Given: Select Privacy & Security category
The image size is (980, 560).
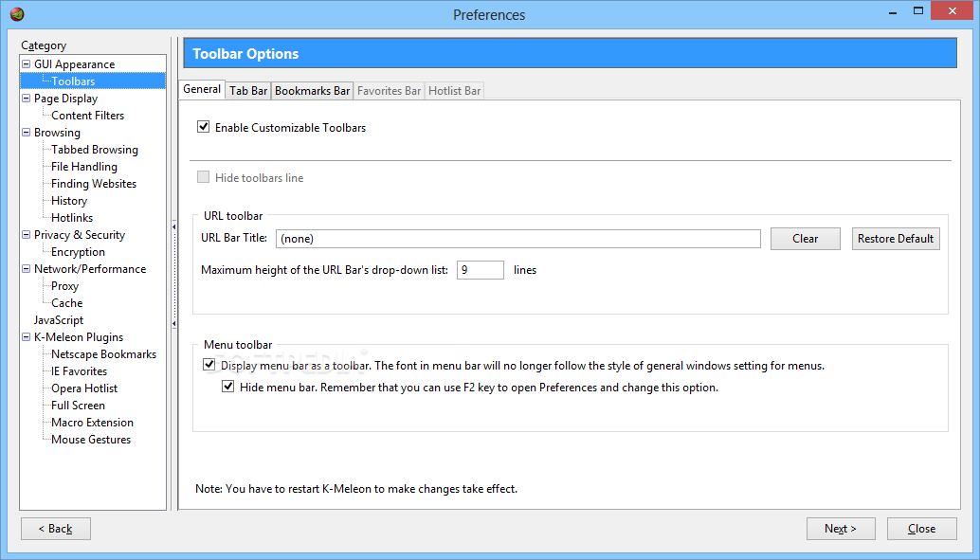Looking at the screenshot, I should coord(80,234).
